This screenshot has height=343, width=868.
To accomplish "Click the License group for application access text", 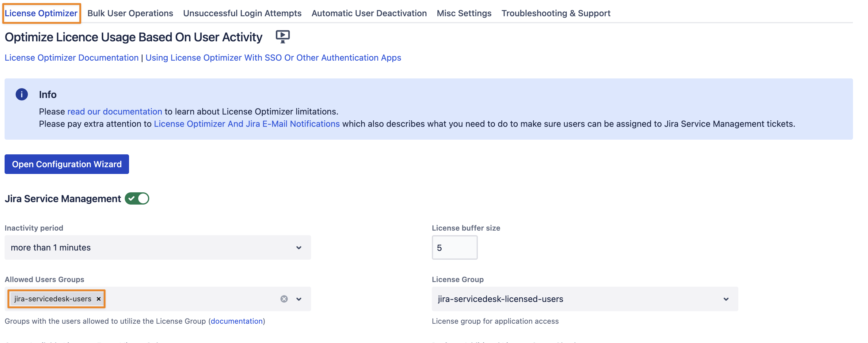I will point(495,321).
